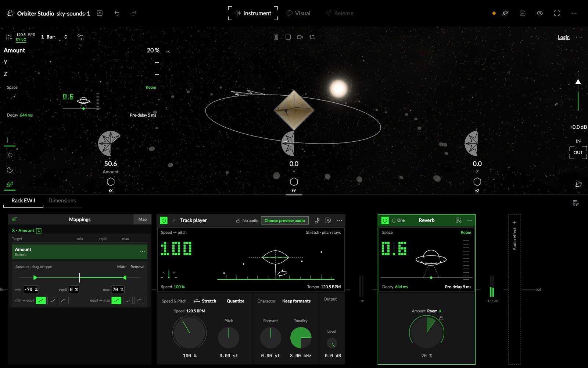Viewport: 588px width, 368px height.
Task: Select the Rack EW:I tab
Action: (23, 201)
